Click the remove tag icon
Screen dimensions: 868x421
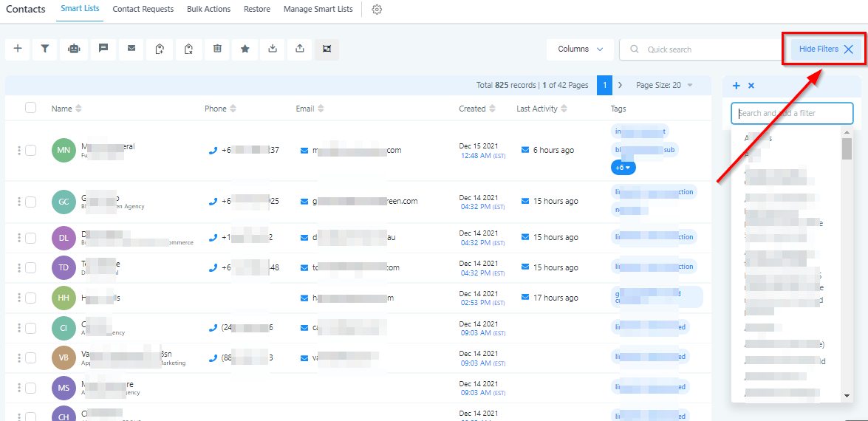click(189, 49)
